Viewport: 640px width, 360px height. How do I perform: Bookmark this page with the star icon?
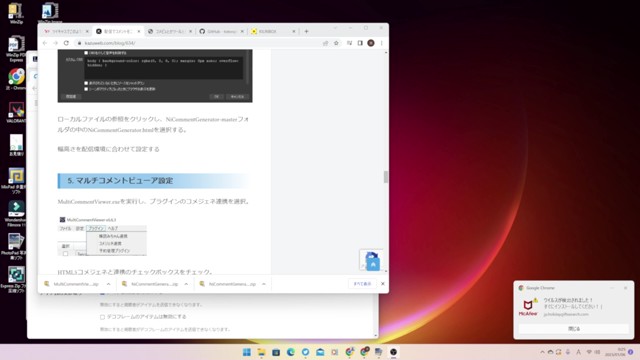tap(336, 43)
